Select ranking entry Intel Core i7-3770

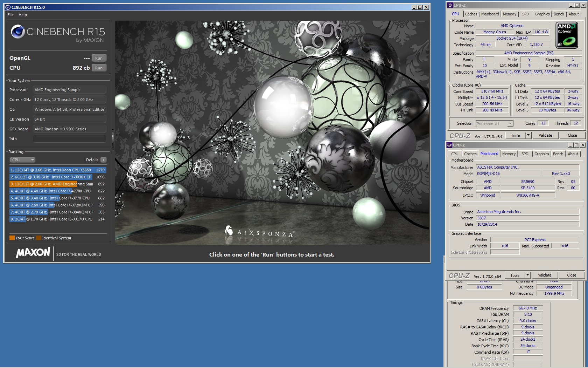point(58,198)
